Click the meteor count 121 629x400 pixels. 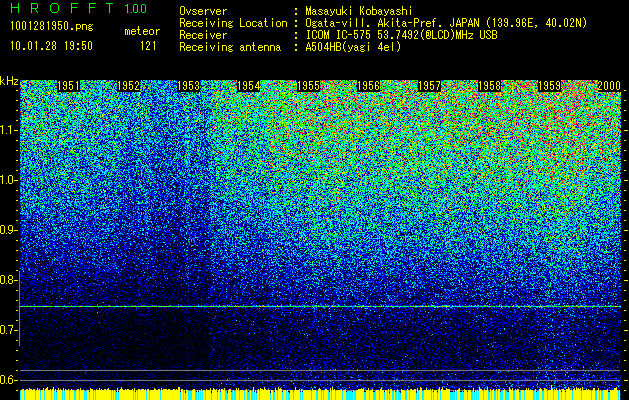pyautogui.click(x=148, y=46)
